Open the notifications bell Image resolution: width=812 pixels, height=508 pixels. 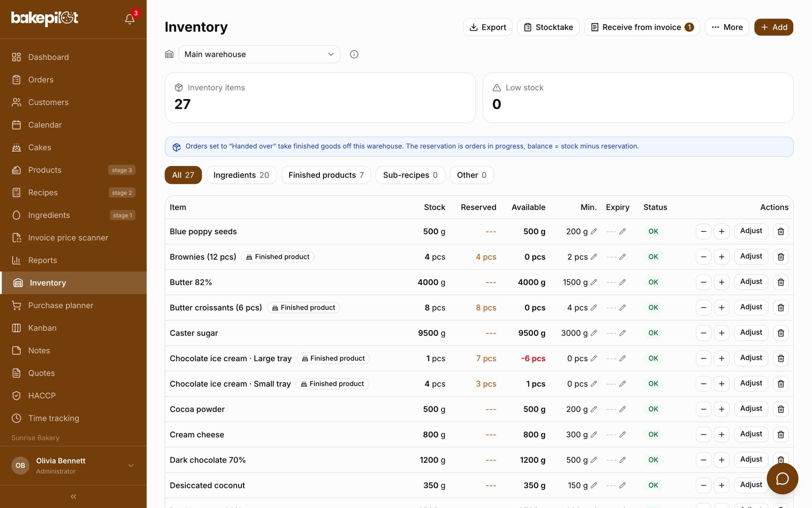(x=129, y=19)
